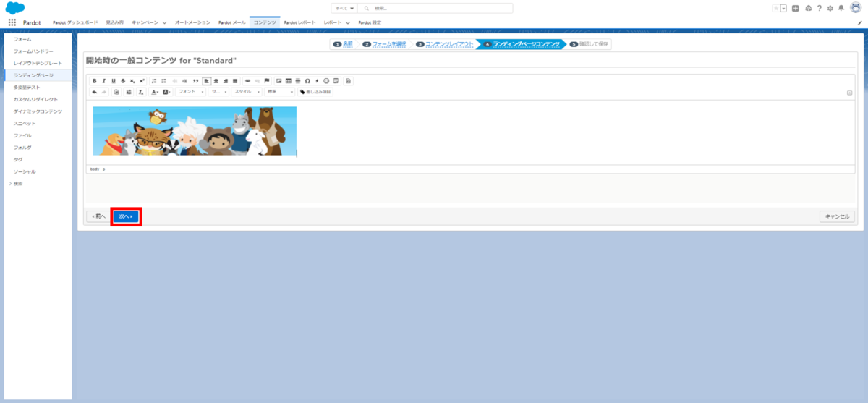Open the notifications bell

coord(841,8)
